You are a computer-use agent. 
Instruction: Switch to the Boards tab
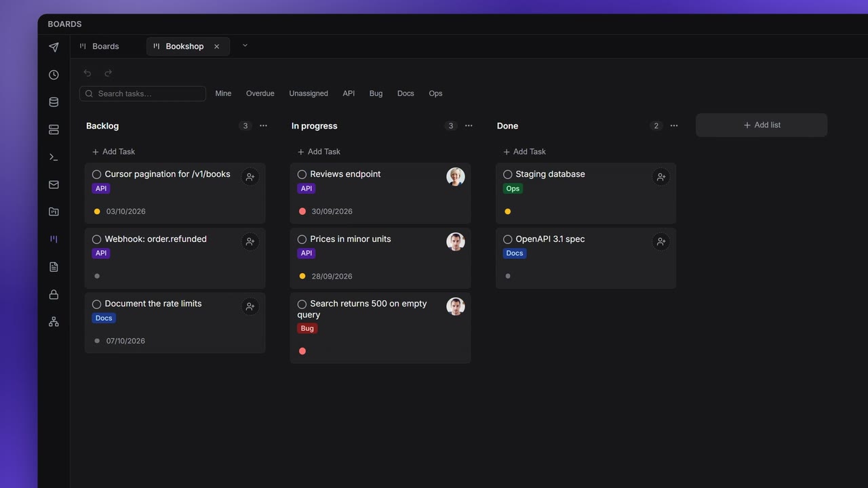tap(99, 46)
